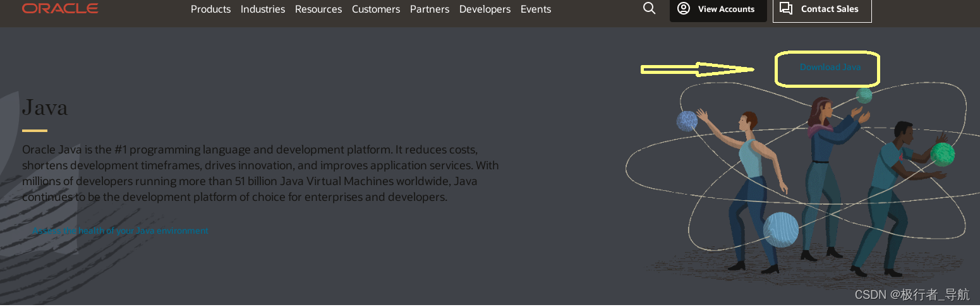
Task: Open the Resources menu
Action: (318, 9)
